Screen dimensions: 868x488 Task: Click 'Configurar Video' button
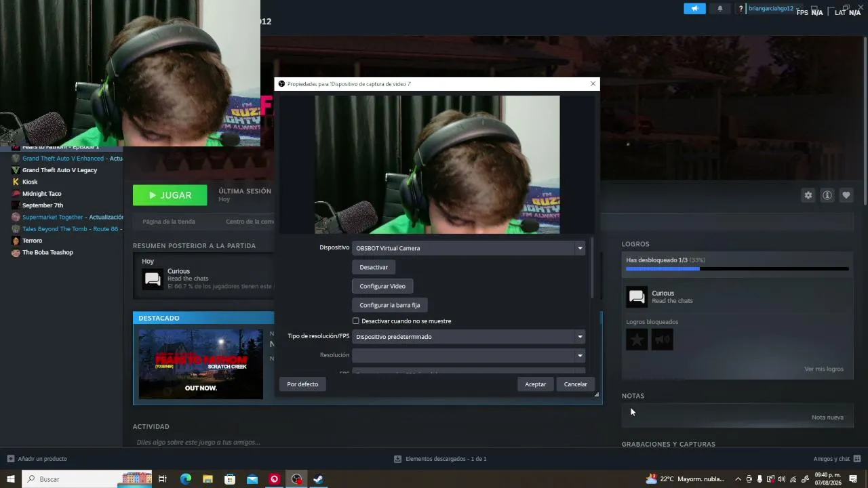point(382,286)
